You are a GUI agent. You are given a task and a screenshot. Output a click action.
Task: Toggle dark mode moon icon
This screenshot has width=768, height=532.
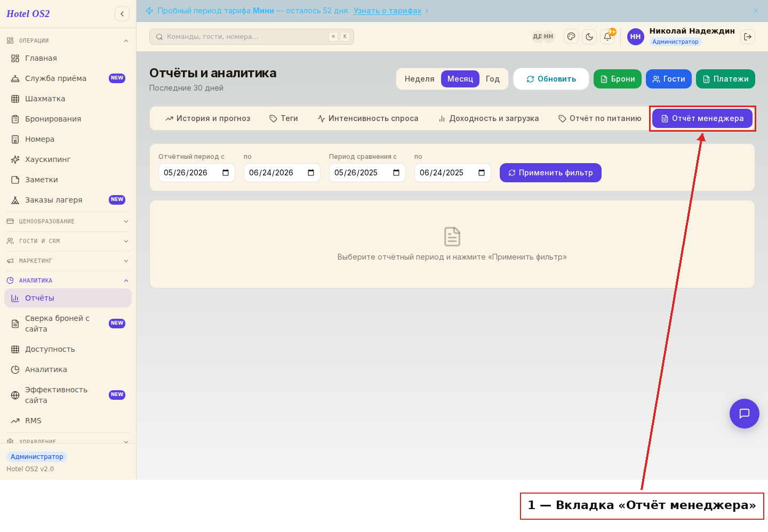click(589, 37)
